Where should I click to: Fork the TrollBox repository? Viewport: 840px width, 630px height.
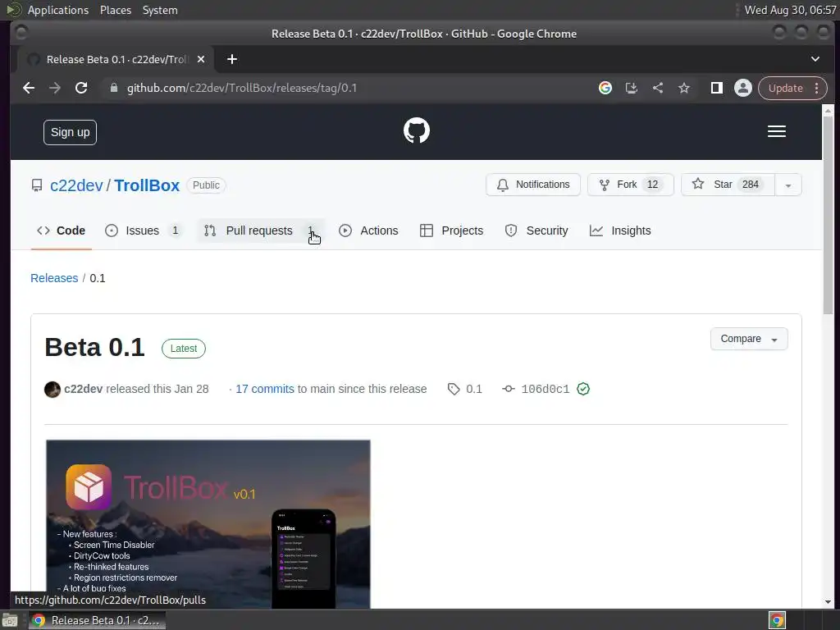coord(631,185)
